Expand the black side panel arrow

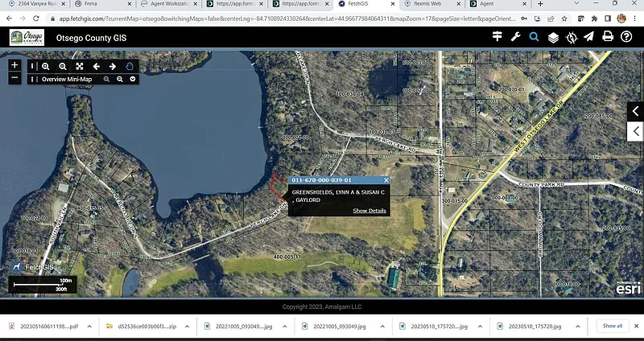click(x=635, y=111)
